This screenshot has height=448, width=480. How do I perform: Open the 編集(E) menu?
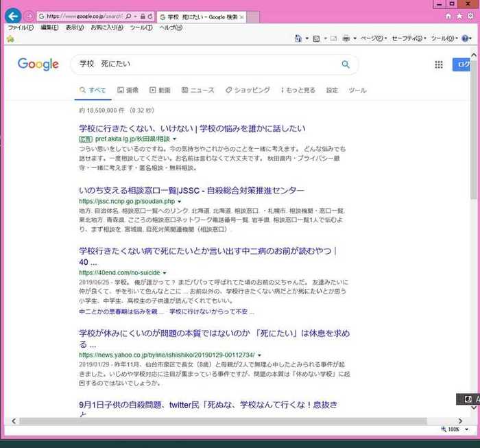pyautogui.click(x=49, y=27)
